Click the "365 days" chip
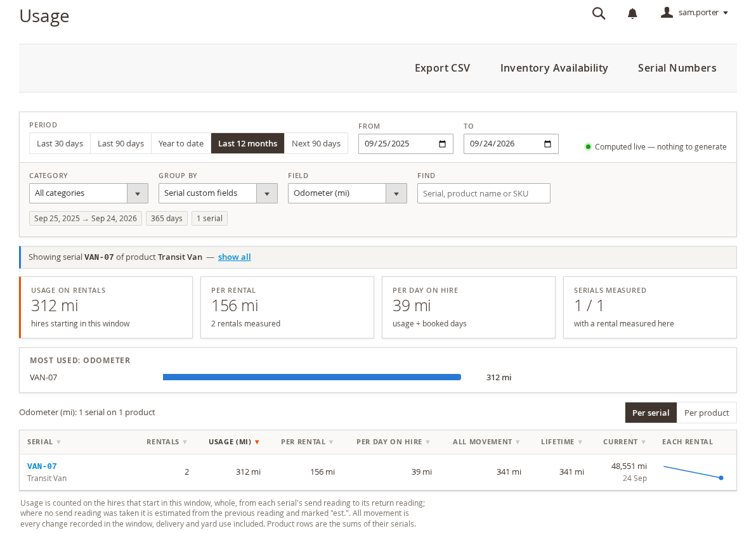 [x=166, y=218]
